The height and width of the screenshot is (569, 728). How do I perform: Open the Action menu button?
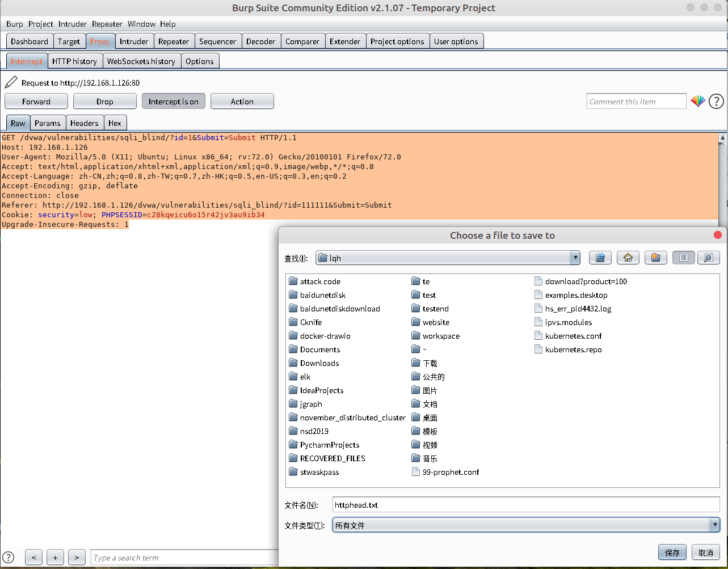(x=242, y=102)
